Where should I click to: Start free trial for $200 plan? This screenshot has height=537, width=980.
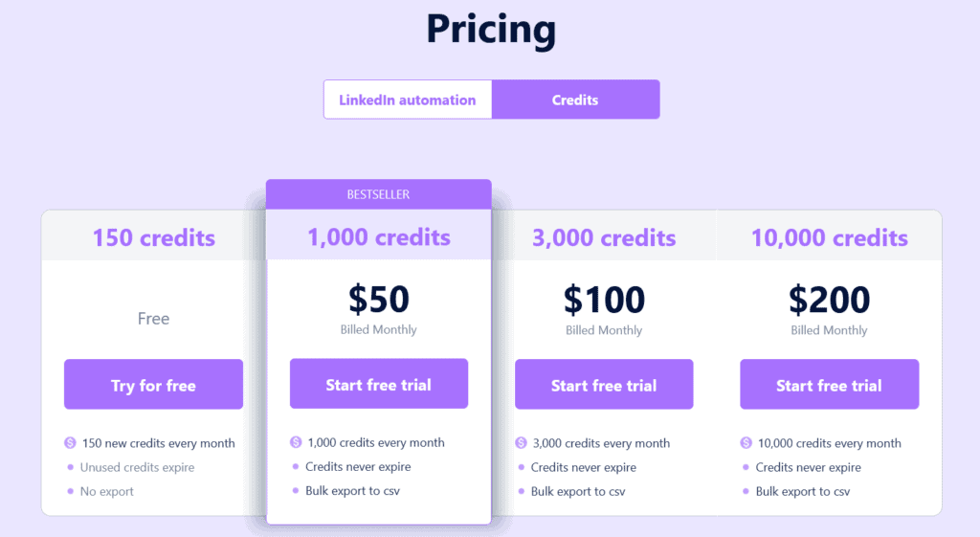(829, 385)
